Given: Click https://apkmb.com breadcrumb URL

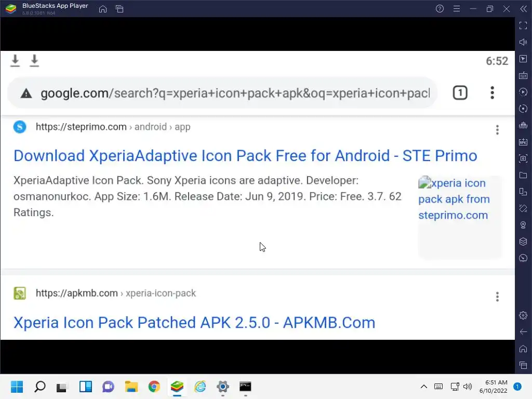Looking at the screenshot, I should tap(77, 293).
